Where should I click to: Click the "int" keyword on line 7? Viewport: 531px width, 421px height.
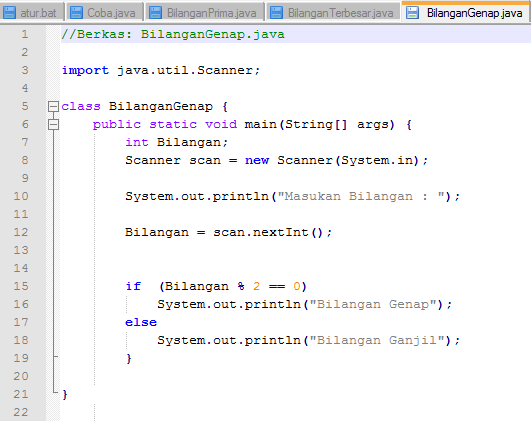[x=137, y=142]
